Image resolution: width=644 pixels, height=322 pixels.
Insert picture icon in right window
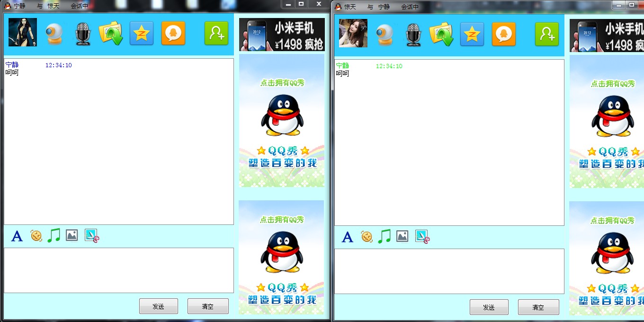pos(402,236)
